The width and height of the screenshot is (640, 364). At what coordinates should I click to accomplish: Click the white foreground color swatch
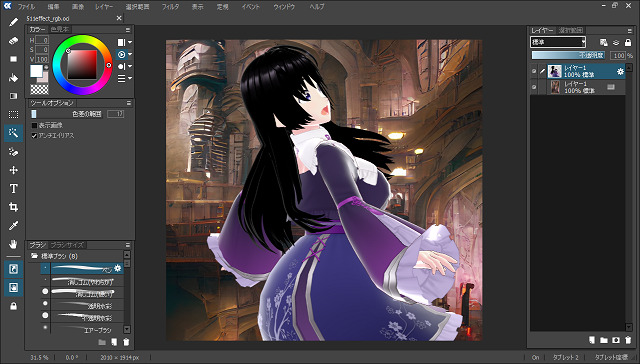tap(36, 71)
